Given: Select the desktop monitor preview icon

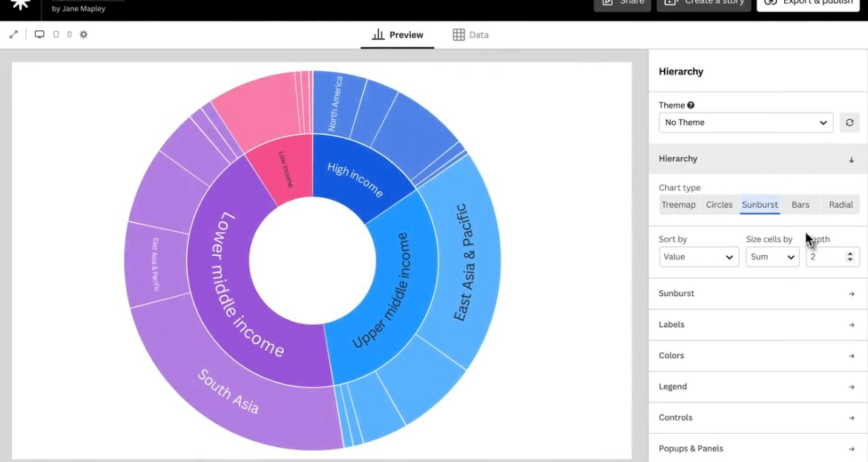Looking at the screenshot, I should [39, 35].
